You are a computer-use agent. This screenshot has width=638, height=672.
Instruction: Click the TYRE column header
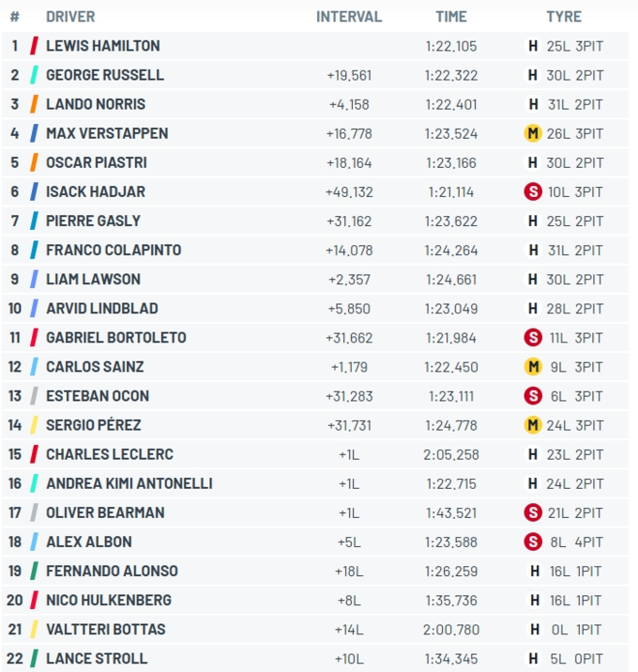(x=564, y=17)
